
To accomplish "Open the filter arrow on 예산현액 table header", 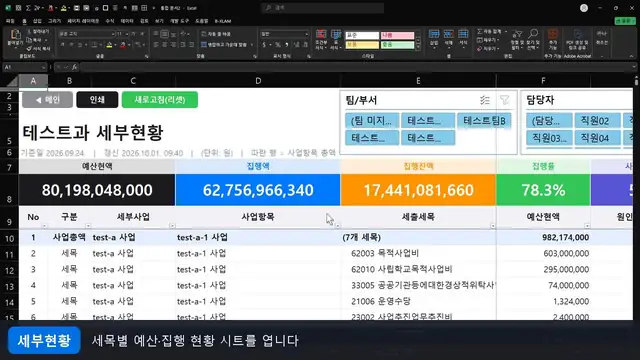I will click(x=587, y=226).
